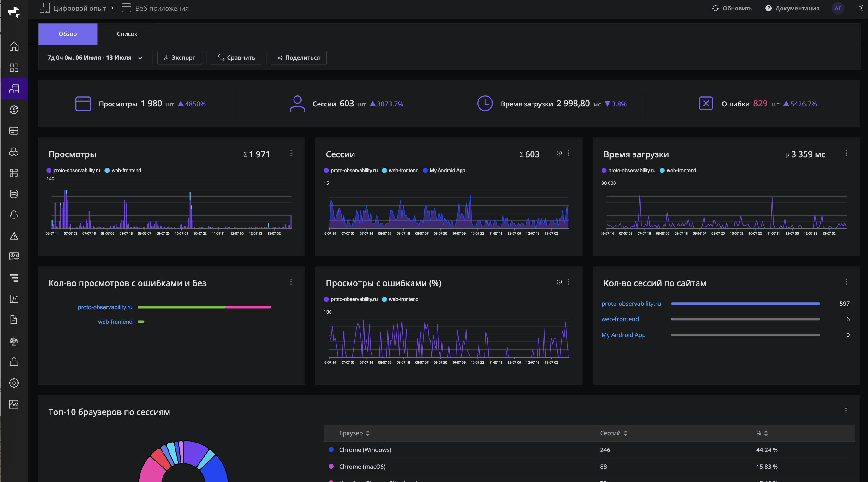Toggle My Android App series in Сессии legend

click(444, 170)
